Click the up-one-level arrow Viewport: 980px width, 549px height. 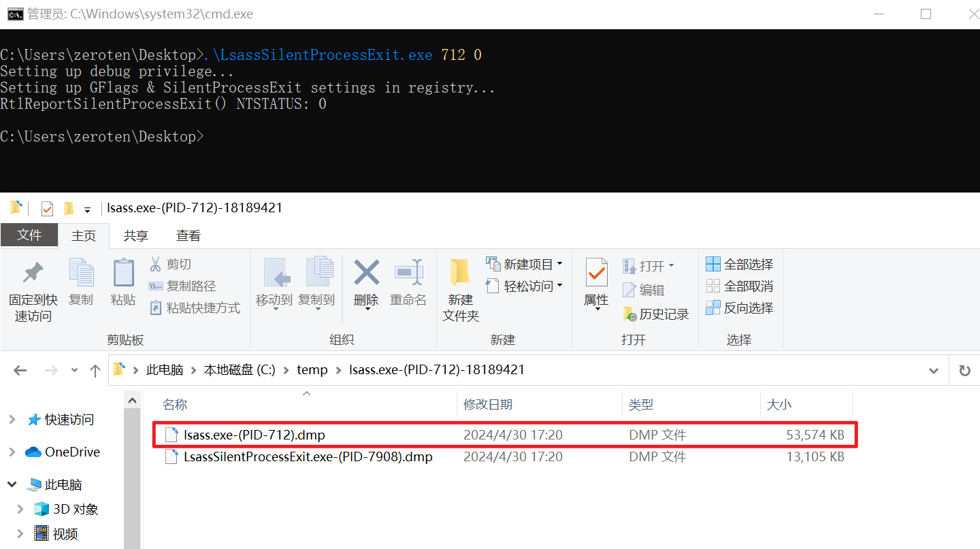[95, 371]
